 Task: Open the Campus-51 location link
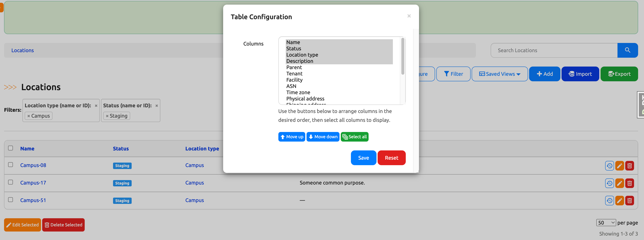33,200
